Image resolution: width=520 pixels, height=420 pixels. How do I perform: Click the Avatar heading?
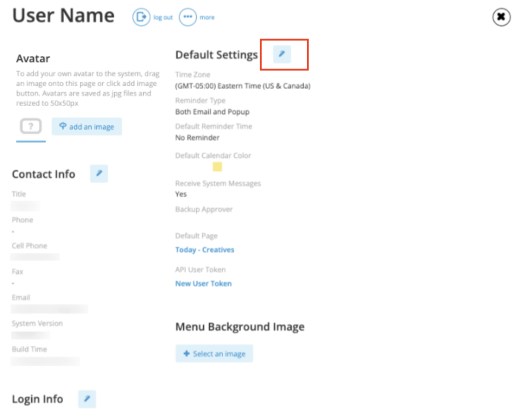(x=33, y=59)
